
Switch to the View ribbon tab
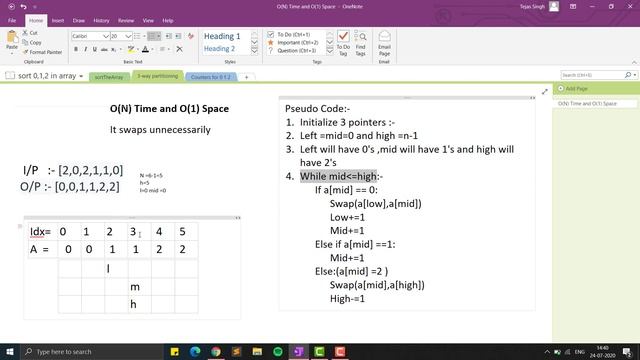[x=148, y=20]
